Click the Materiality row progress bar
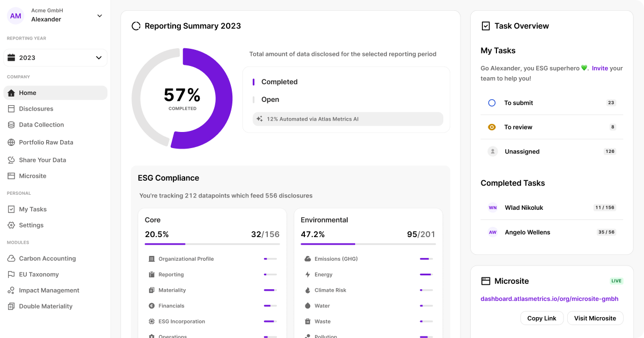This screenshot has height=338, width=644. point(270,290)
